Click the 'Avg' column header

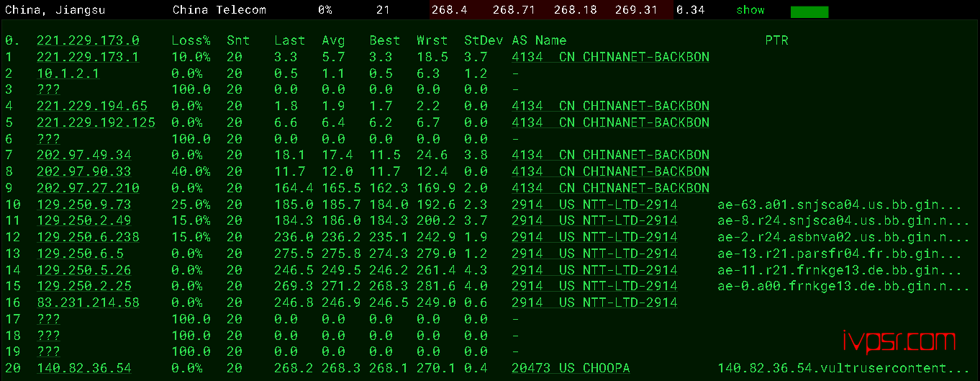tap(333, 40)
